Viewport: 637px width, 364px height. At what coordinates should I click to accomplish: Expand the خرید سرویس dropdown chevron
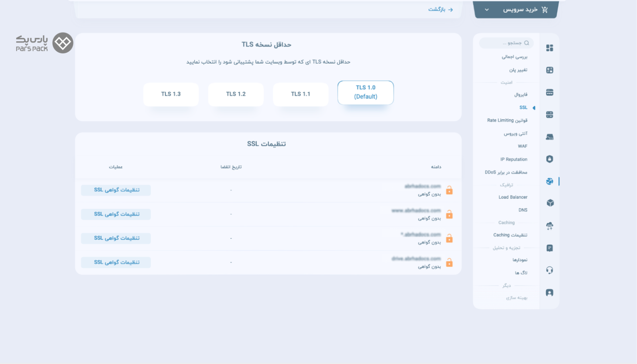point(487,10)
